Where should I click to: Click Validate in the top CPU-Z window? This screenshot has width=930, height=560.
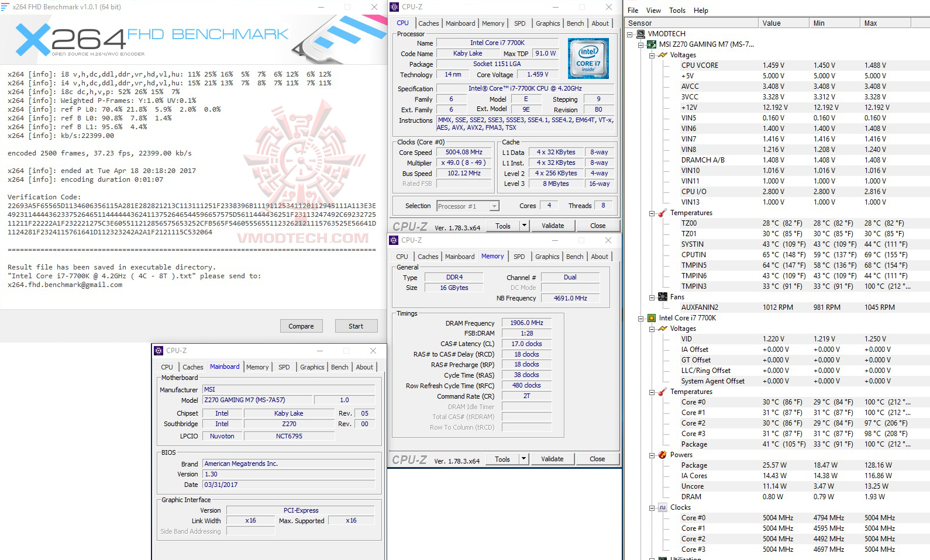[553, 226]
